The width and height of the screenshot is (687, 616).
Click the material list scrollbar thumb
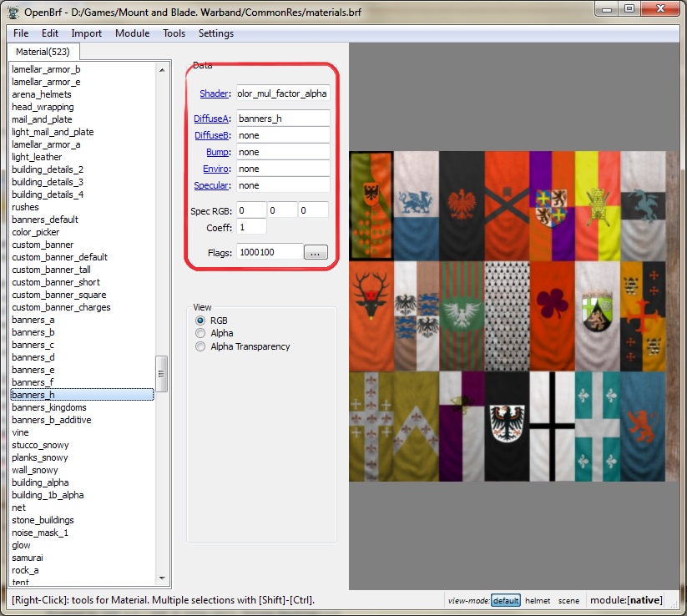(x=162, y=374)
